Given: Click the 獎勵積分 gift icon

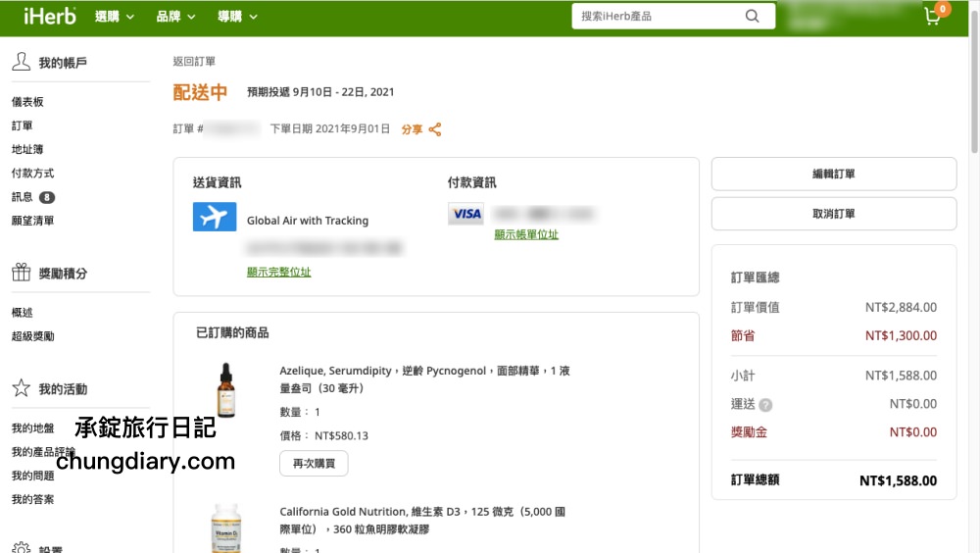Looking at the screenshot, I should tap(22, 273).
